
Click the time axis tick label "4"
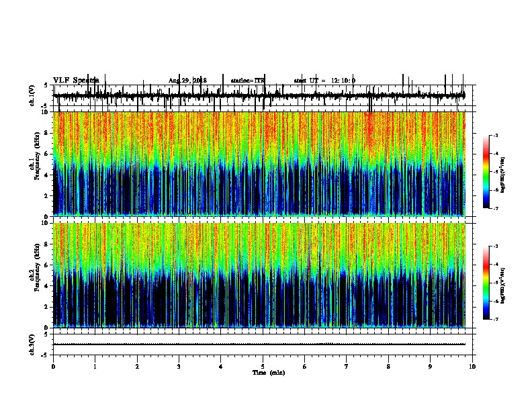[221, 367]
